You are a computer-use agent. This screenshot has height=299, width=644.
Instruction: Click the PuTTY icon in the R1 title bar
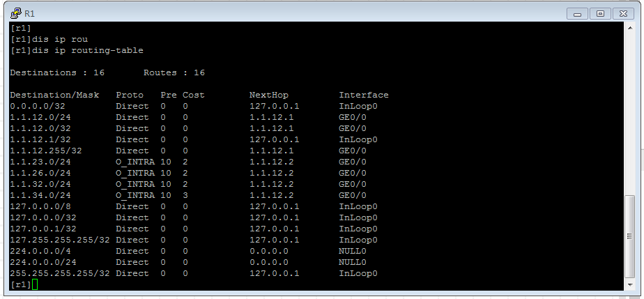click(15, 13)
